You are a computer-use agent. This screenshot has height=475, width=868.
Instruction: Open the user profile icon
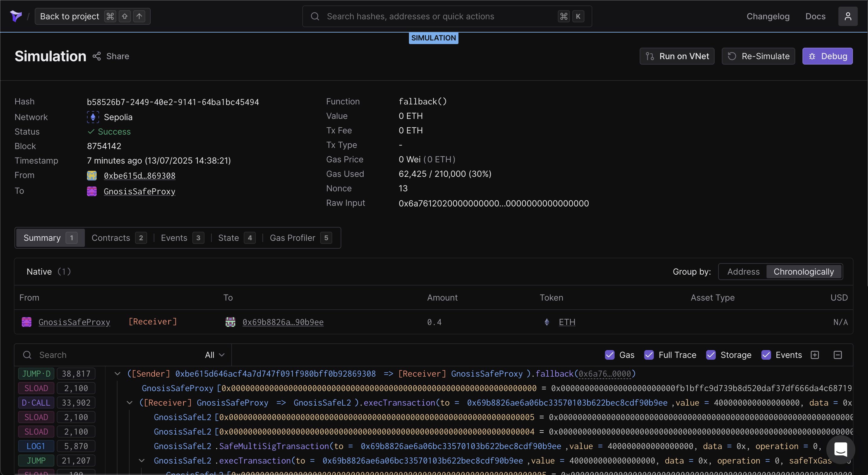(847, 16)
